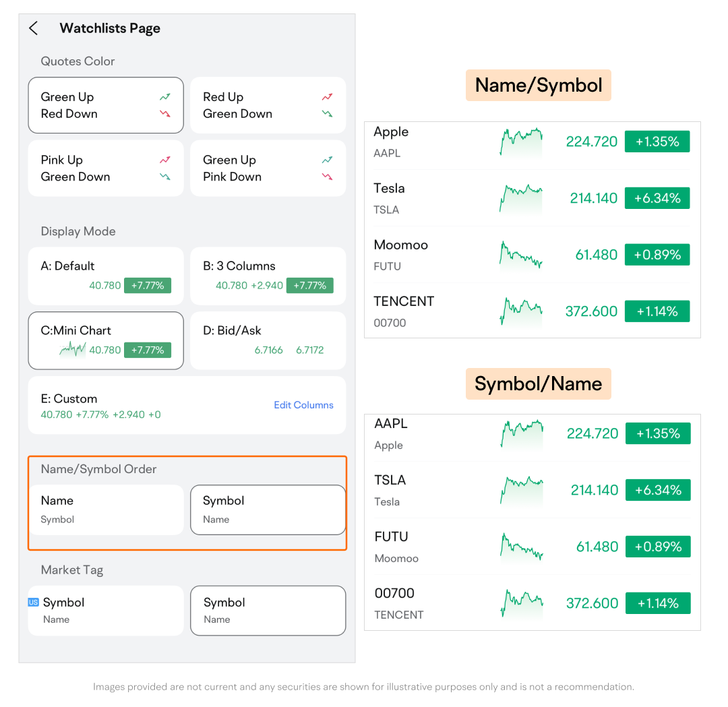Pick Green Up Pink Down color option
Viewport: 728px width, 707px height.
click(x=268, y=168)
